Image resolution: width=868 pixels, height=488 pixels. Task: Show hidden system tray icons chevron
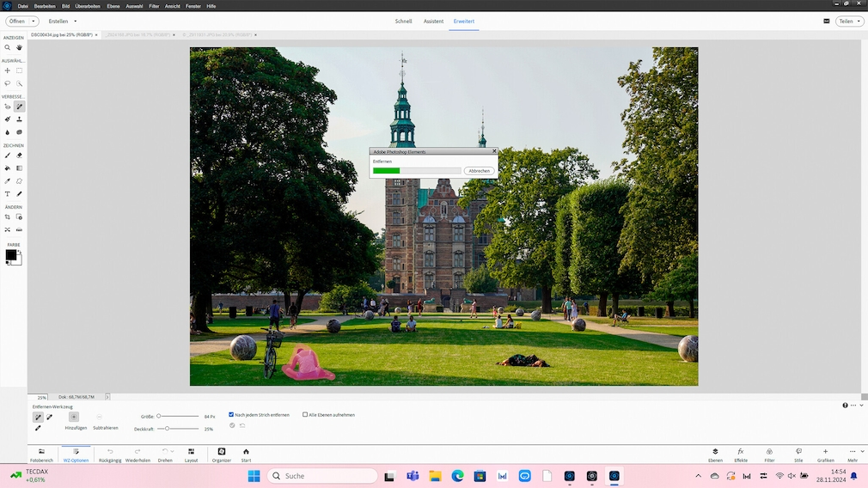(698, 476)
